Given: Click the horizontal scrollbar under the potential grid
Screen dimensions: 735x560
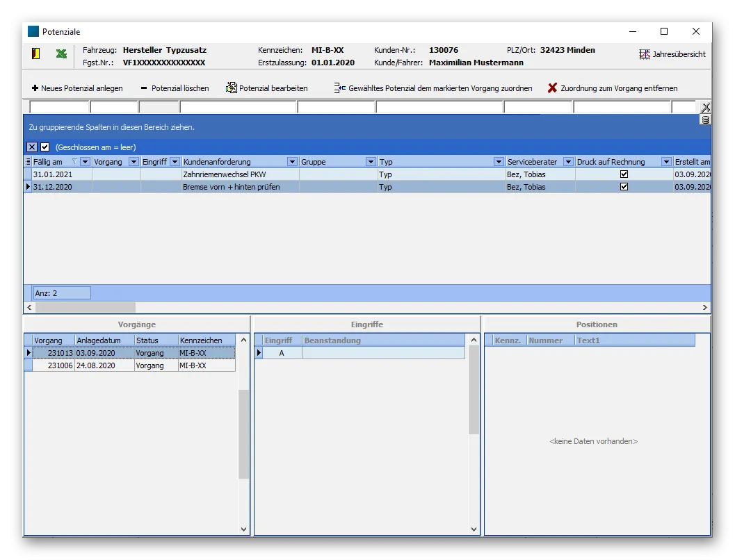Looking at the screenshot, I should coord(83,307).
